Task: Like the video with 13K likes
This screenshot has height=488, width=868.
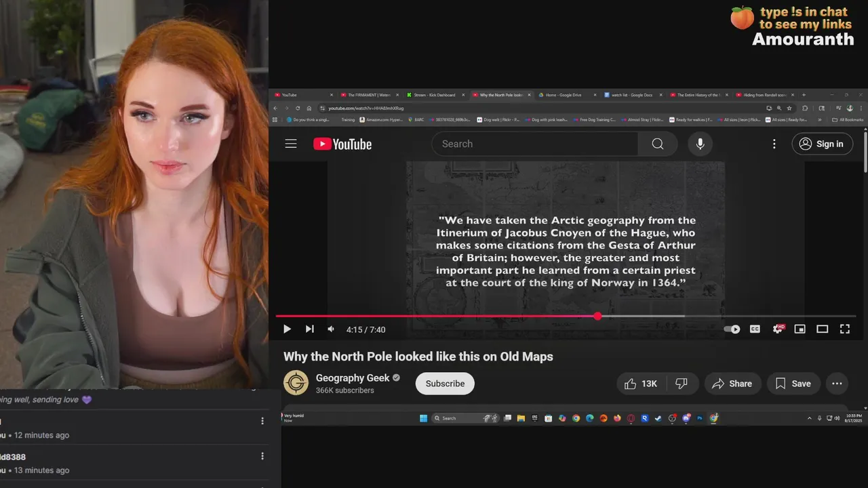Action: coord(641,384)
